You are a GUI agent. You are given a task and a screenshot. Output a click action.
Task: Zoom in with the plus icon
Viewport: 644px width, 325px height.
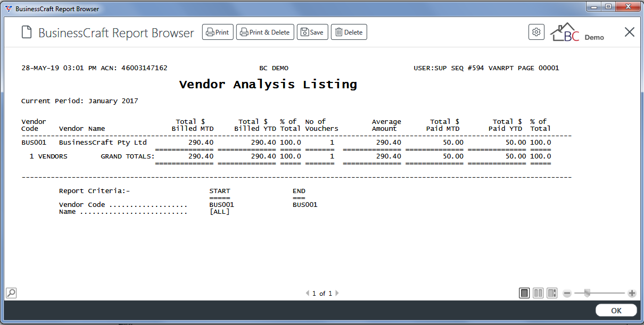pos(632,293)
